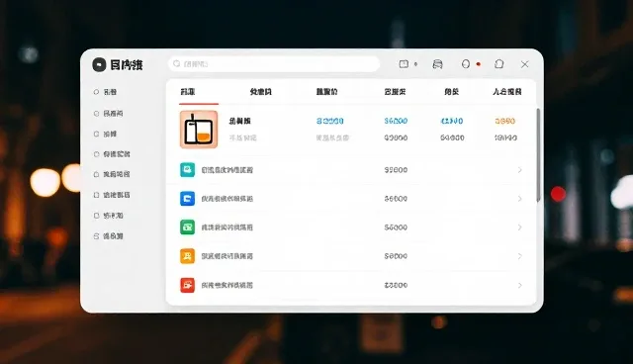Click the bold title beside cup thumbnail
633x364 pixels.
tap(239, 121)
